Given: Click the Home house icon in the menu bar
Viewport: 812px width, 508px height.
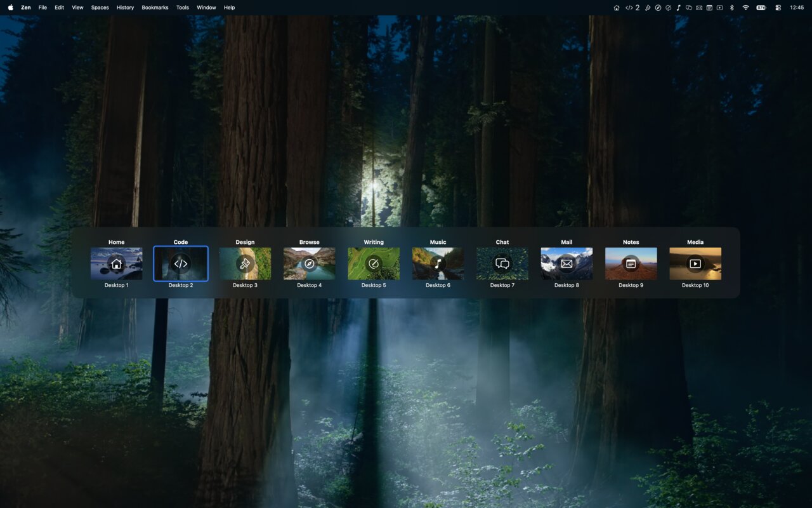Looking at the screenshot, I should (617, 8).
